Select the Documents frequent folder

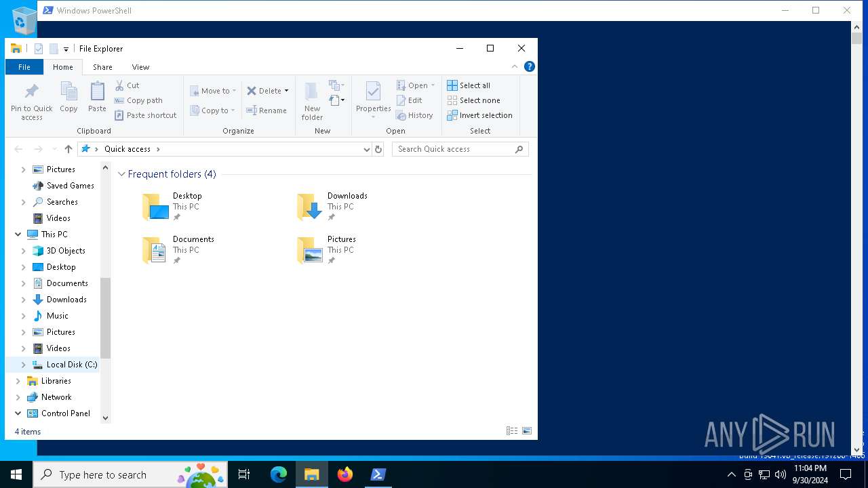(x=178, y=250)
